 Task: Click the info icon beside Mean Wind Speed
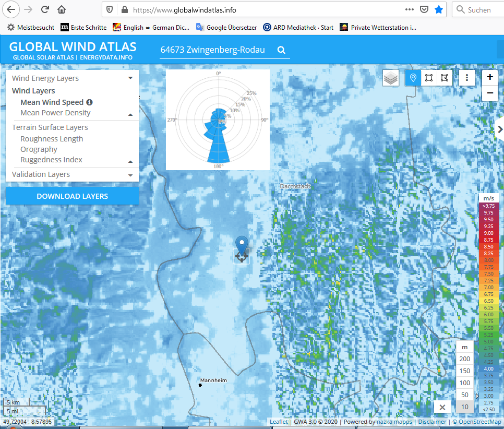coord(89,102)
